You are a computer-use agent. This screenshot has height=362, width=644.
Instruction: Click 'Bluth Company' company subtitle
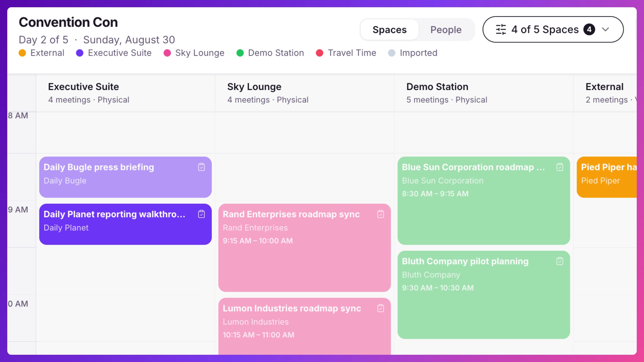pyautogui.click(x=431, y=275)
